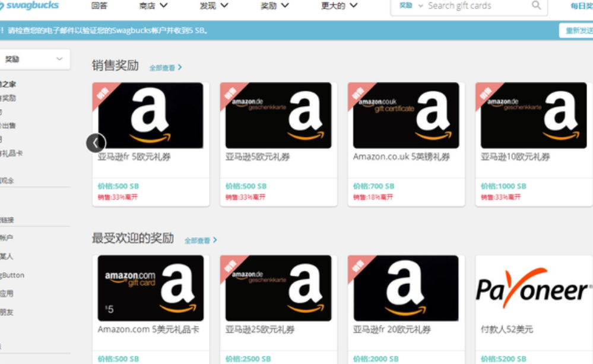Open the search category 奖励 selector
This screenshot has height=364, width=593.
coord(411,6)
